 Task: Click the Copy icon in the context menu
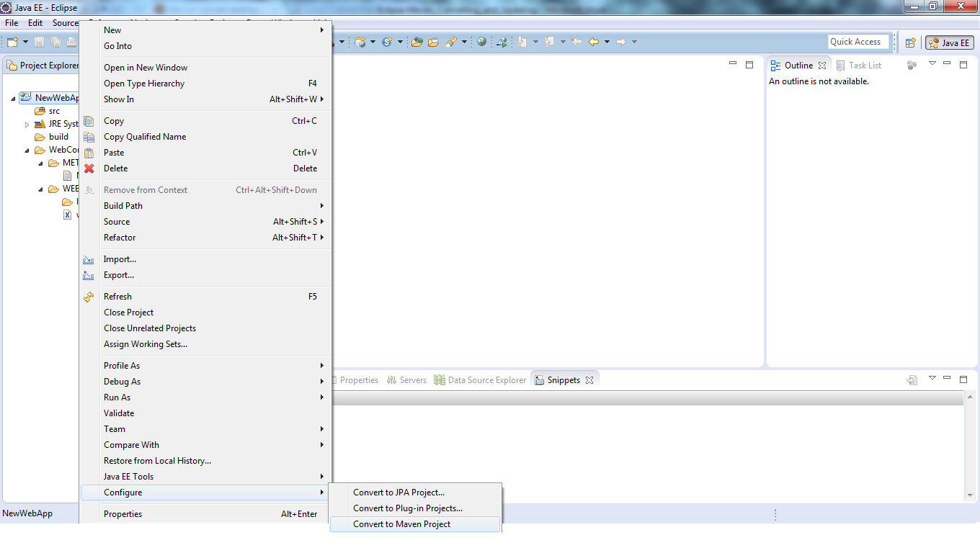tap(88, 121)
